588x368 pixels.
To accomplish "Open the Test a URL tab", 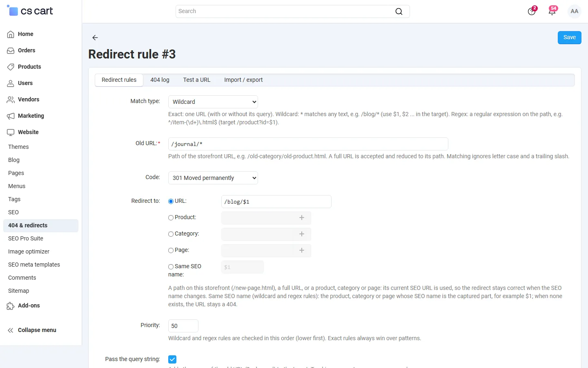I will [x=197, y=80].
